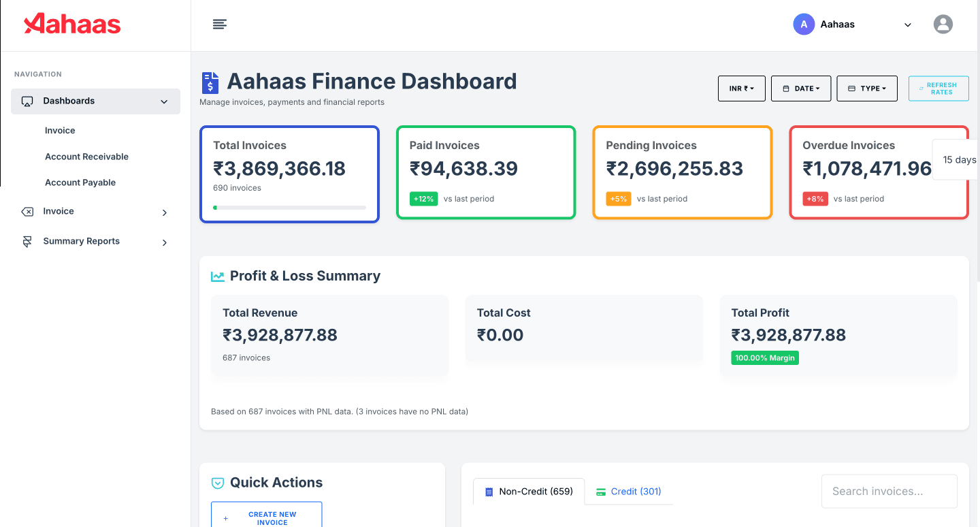This screenshot has width=980, height=527.
Task: Click the Search invoices field
Action: pos(889,491)
